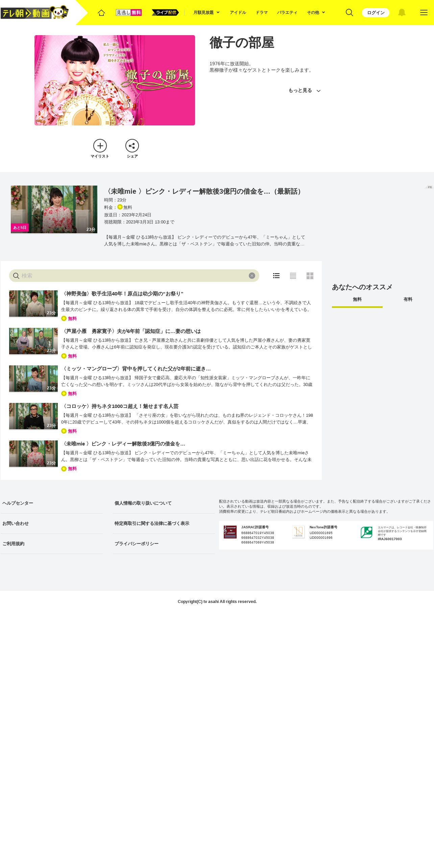This screenshot has height=868, width=434.
Task: Open ドラマ category
Action: point(262,13)
